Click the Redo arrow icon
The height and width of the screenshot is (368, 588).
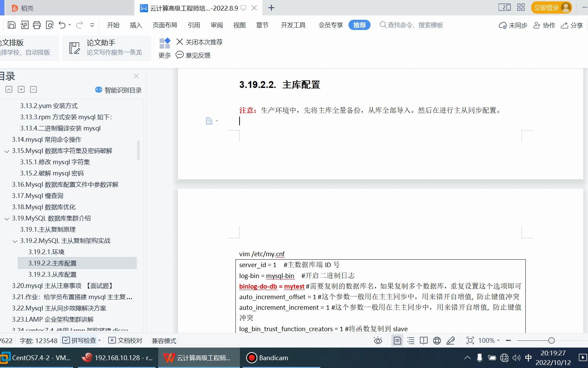point(80,25)
